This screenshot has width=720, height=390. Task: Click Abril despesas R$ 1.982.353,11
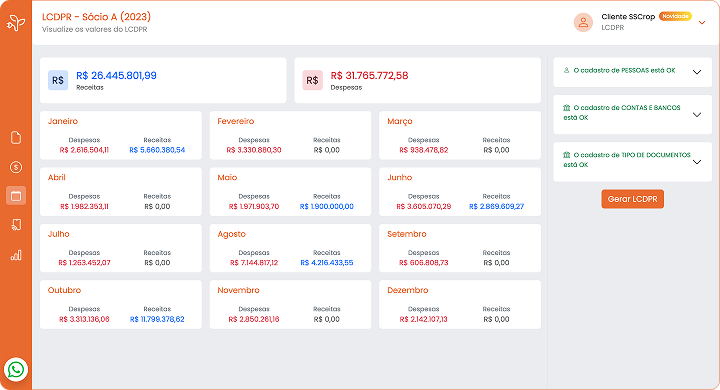pos(84,207)
